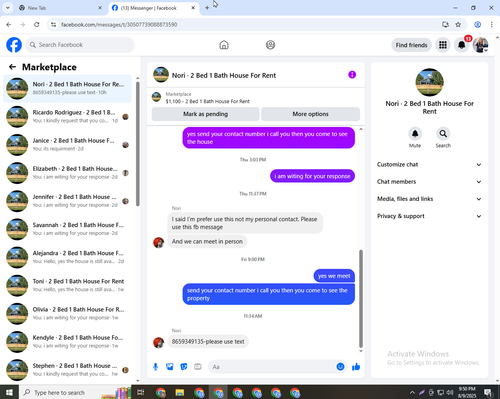
Task: Click the Find friends button
Action: pos(411,45)
